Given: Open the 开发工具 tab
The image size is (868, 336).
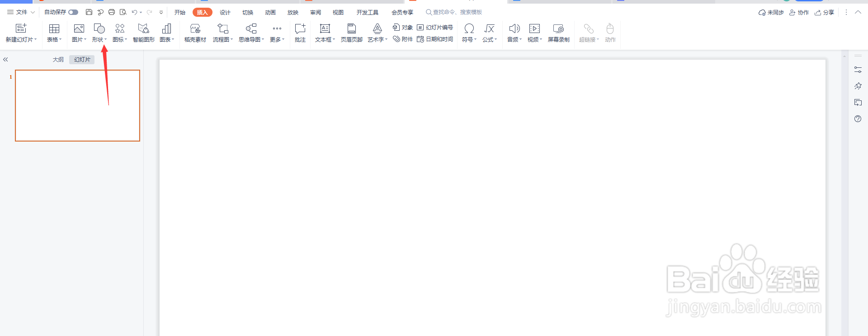Looking at the screenshot, I should 368,12.
